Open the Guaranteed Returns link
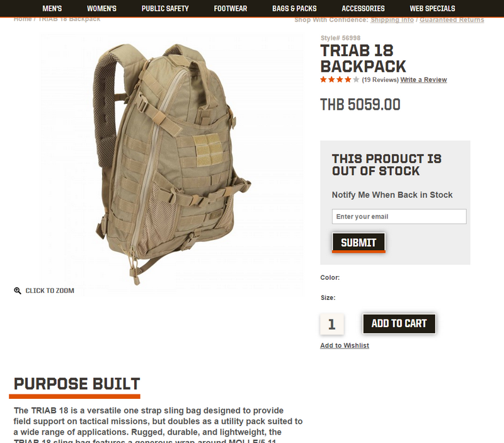 point(452,20)
